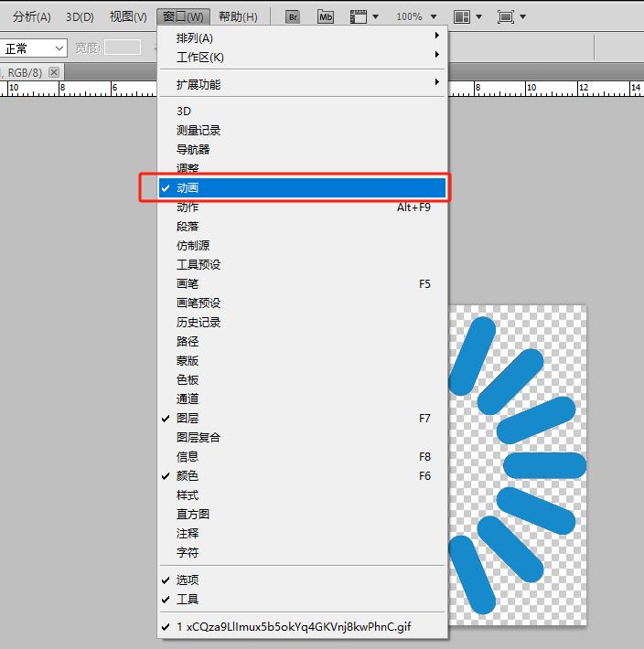The image size is (644, 649).
Task: Show the 历史记录 panel
Action: point(302,322)
